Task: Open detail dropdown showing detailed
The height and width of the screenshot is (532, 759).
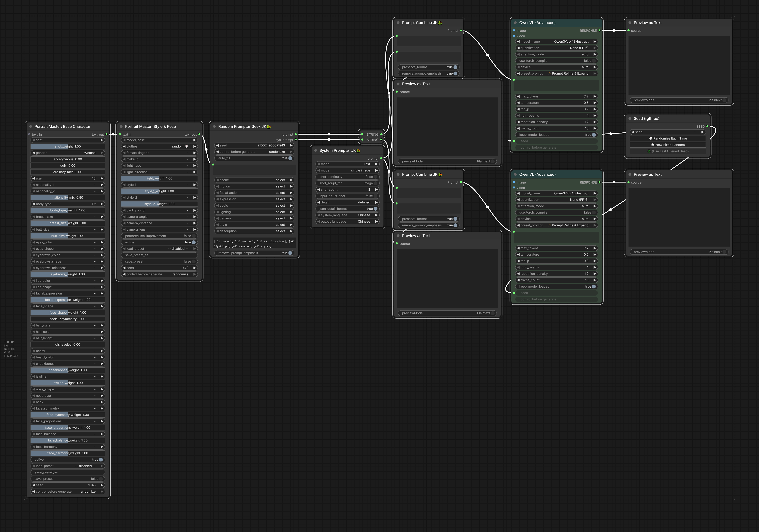Action: (347, 202)
